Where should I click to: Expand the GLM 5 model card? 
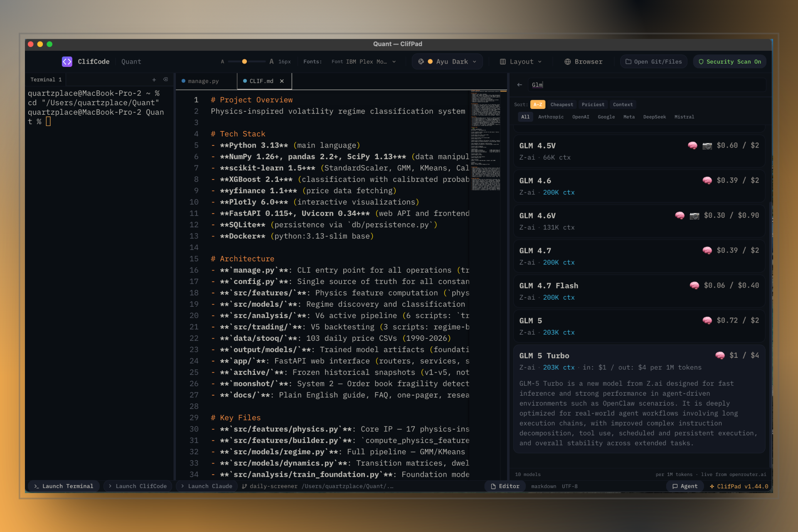[x=639, y=326]
